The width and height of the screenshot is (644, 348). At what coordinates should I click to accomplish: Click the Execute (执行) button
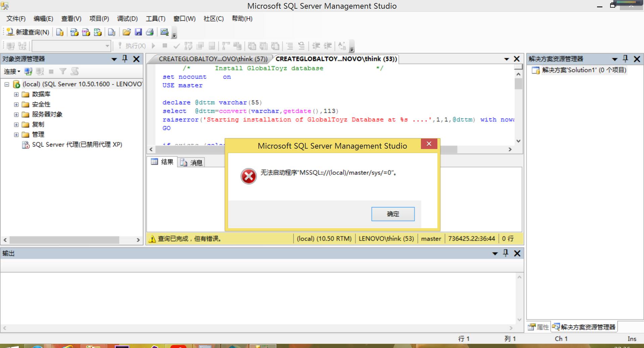click(132, 46)
